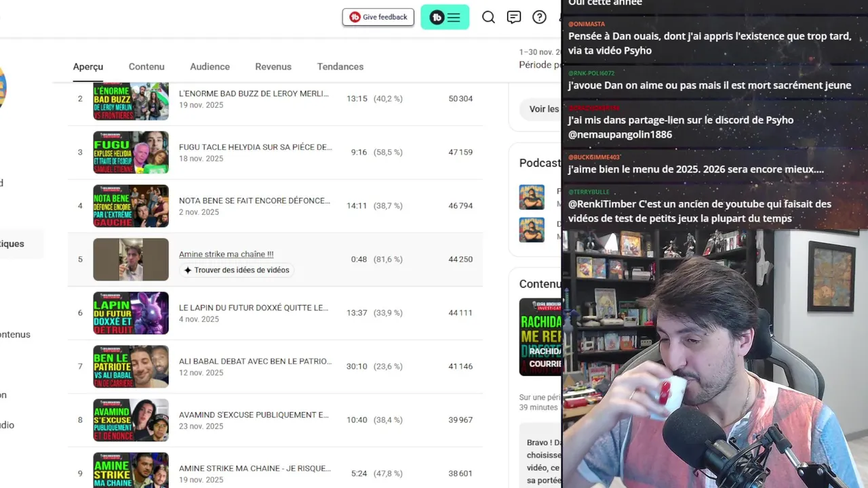
Task: Open the Amine strike ma chaîne !!! link
Action: tap(226, 254)
